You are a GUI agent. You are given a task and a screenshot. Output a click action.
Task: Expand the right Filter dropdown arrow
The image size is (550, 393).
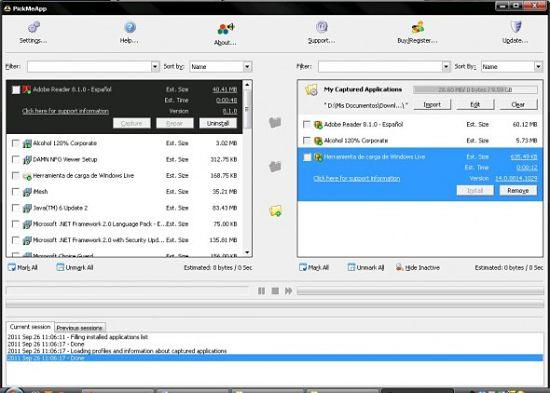point(446,66)
